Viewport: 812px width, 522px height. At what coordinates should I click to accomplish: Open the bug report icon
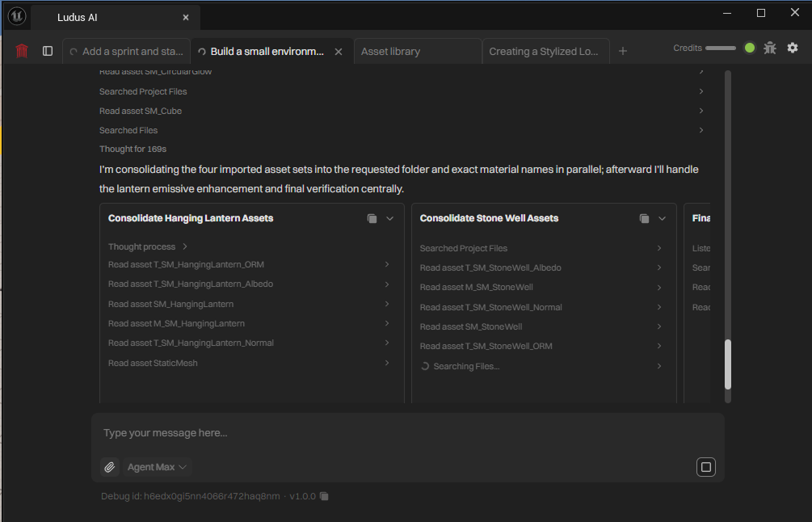pyautogui.click(x=770, y=48)
